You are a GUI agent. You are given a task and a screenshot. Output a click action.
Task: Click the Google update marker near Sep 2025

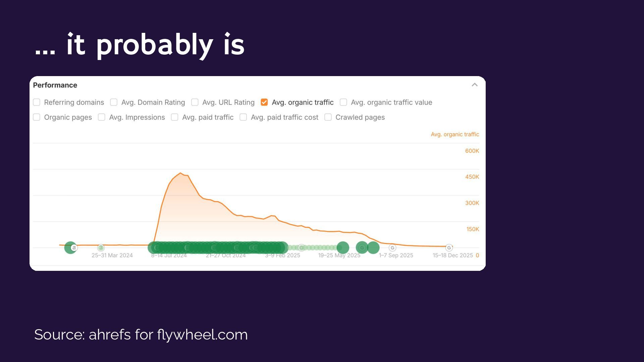[392, 248]
